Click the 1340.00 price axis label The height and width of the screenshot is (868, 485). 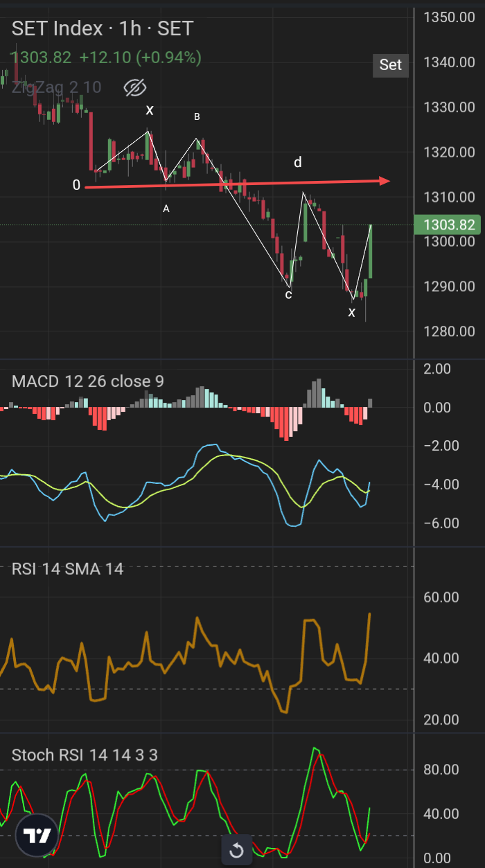[x=449, y=62]
